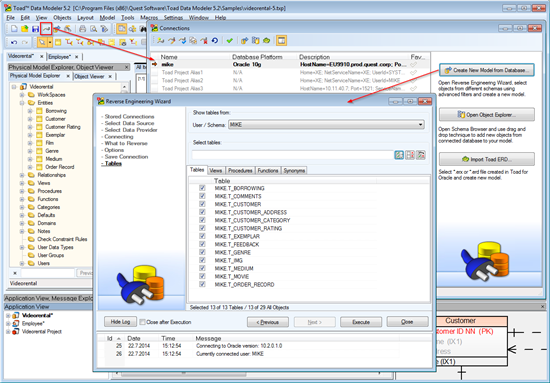Click the Print Preview magnifier icon
This screenshot has width=550, height=383.
pyautogui.click(x=93, y=29)
